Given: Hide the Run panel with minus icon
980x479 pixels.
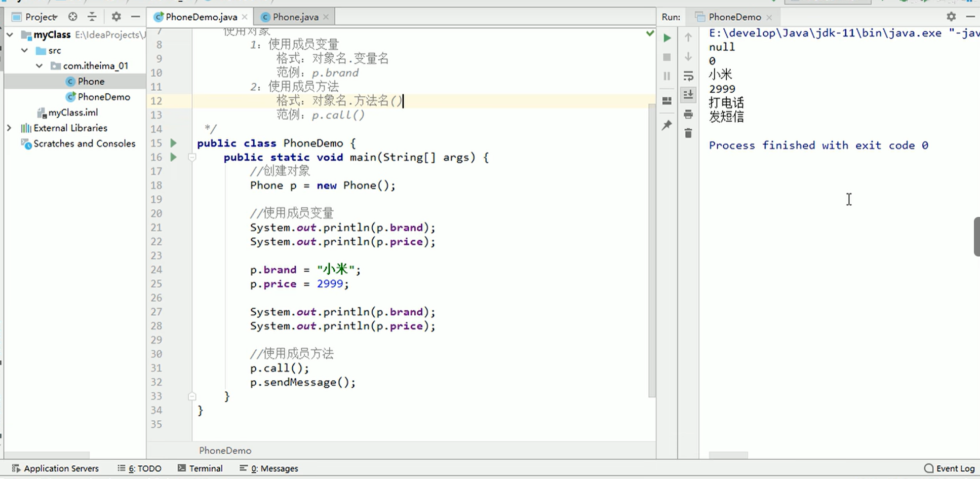Looking at the screenshot, I should [970, 17].
